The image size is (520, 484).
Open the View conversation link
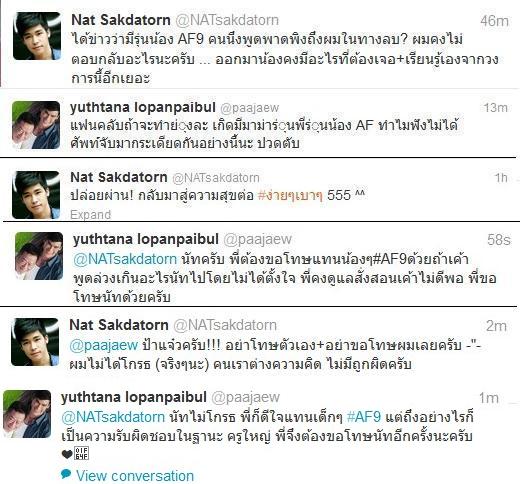click(135, 476)
